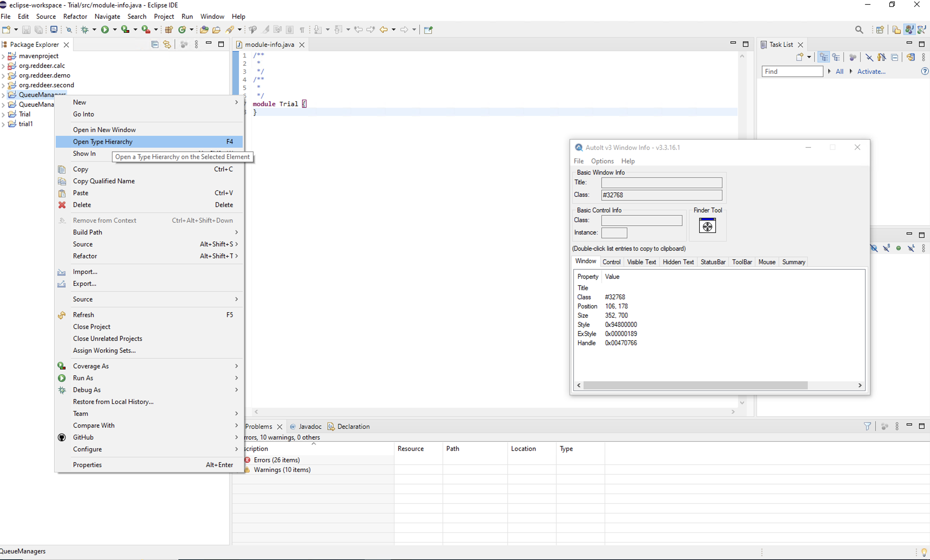Screen dimensions: 930x560
Task: Click the Collapse All icon in Package Explorer
Action: pos(155,45)
